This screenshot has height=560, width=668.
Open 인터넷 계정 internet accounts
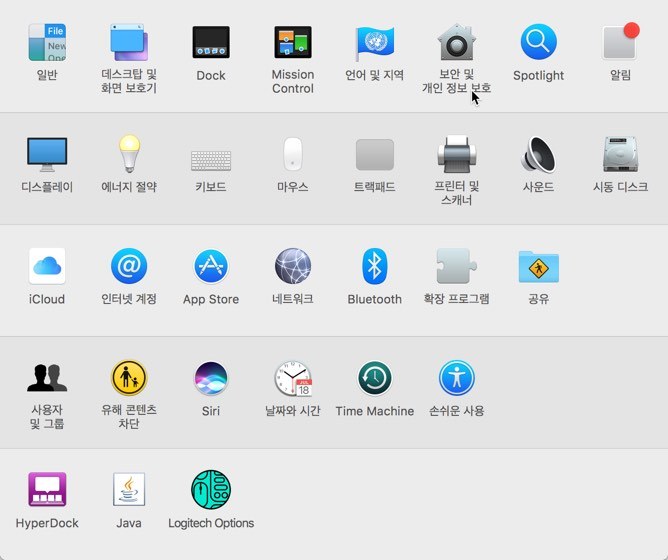[x=129, y=266]
